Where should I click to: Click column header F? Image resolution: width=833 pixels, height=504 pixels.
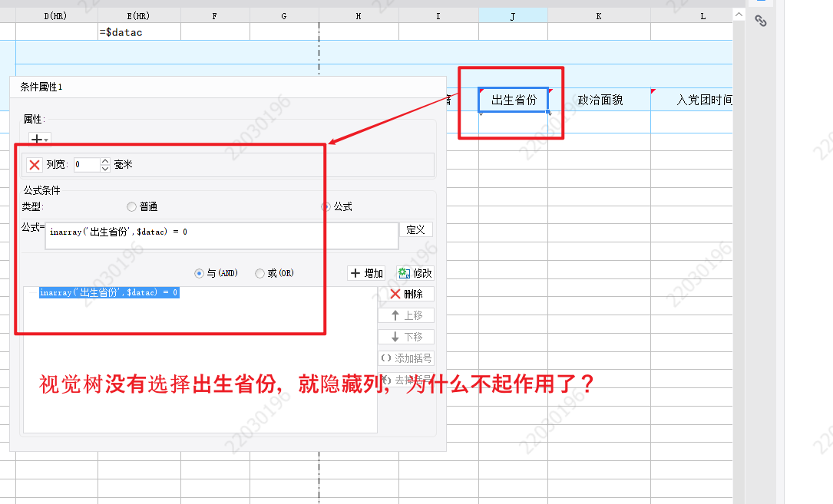(x=215, y=16)
